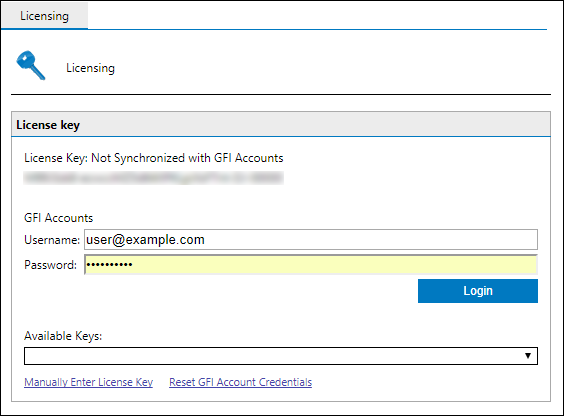Focus the Username input field
564x416 pixels.
point(311,239)
